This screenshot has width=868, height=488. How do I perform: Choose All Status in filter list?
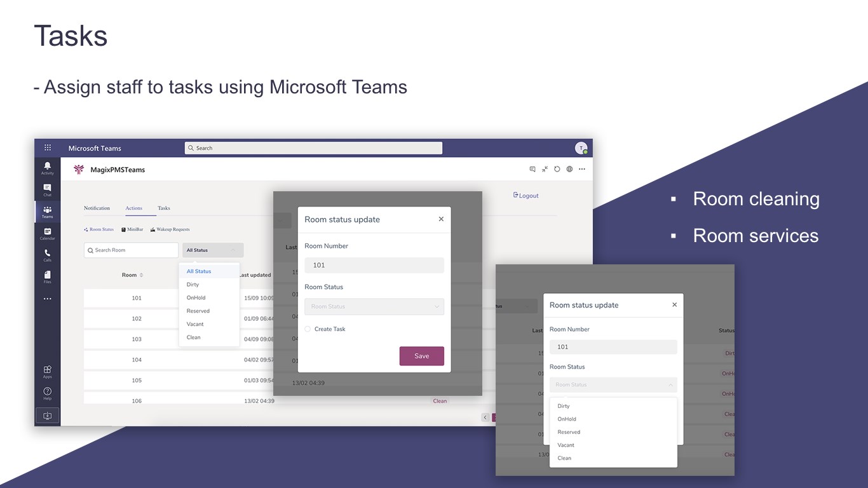209,271
